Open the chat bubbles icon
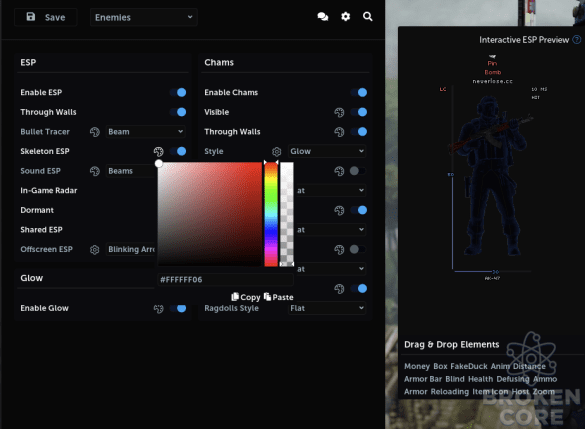 point(323,17)
